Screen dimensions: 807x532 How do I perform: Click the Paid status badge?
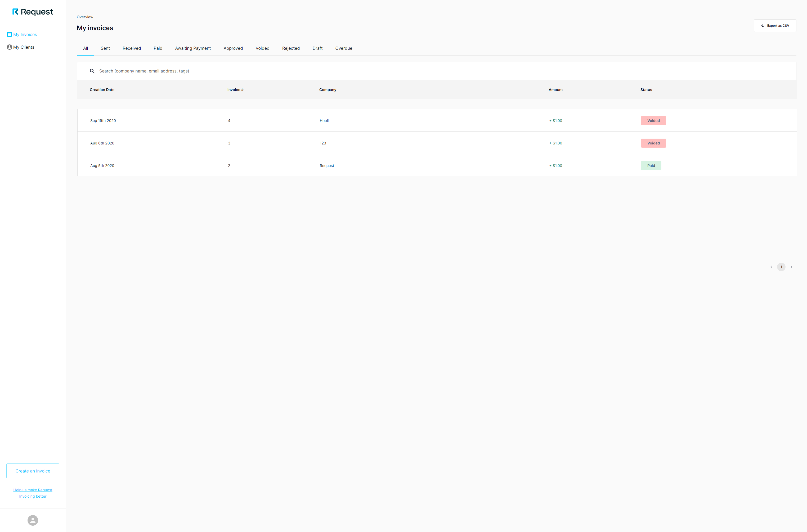(651, 166)
